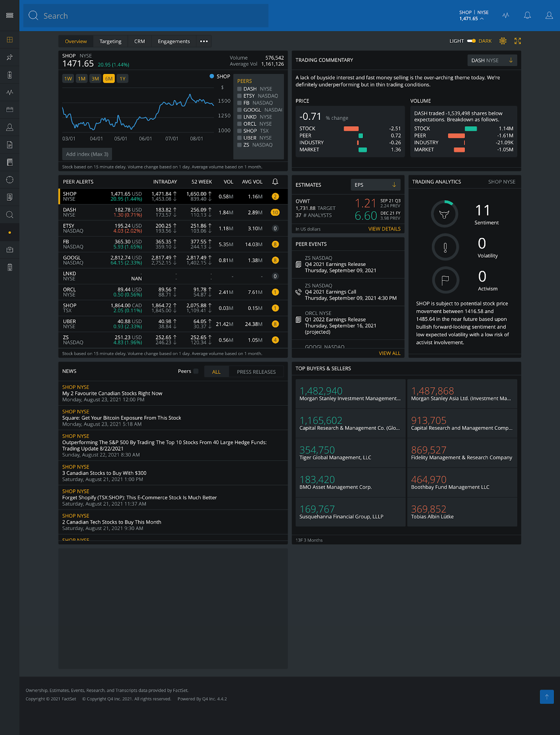This screenshot has width=560, height=735.
Task: Click the activity pulse icon in sidebar
Action: [10, 92]
